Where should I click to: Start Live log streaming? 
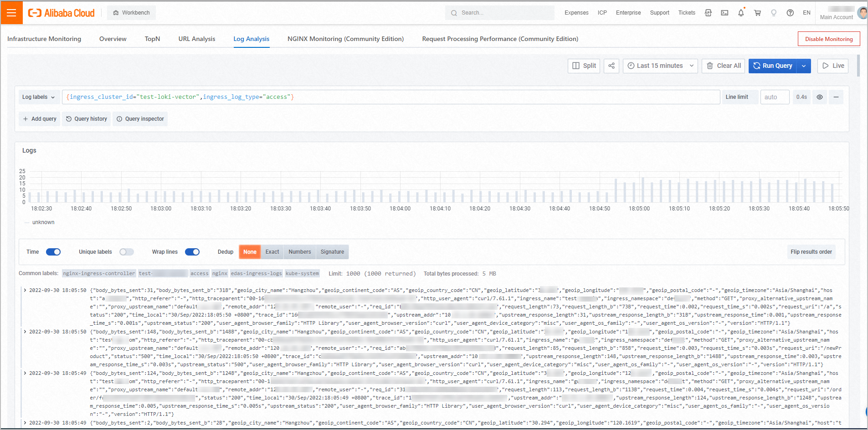tap(833, 66)
